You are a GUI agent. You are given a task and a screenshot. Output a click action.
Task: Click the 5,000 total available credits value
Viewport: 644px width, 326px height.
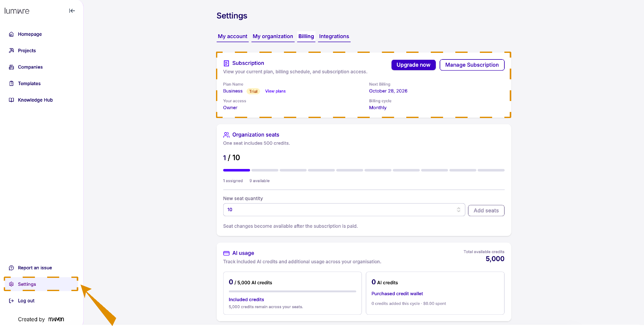pyautogui.click(x=495, y=259)
